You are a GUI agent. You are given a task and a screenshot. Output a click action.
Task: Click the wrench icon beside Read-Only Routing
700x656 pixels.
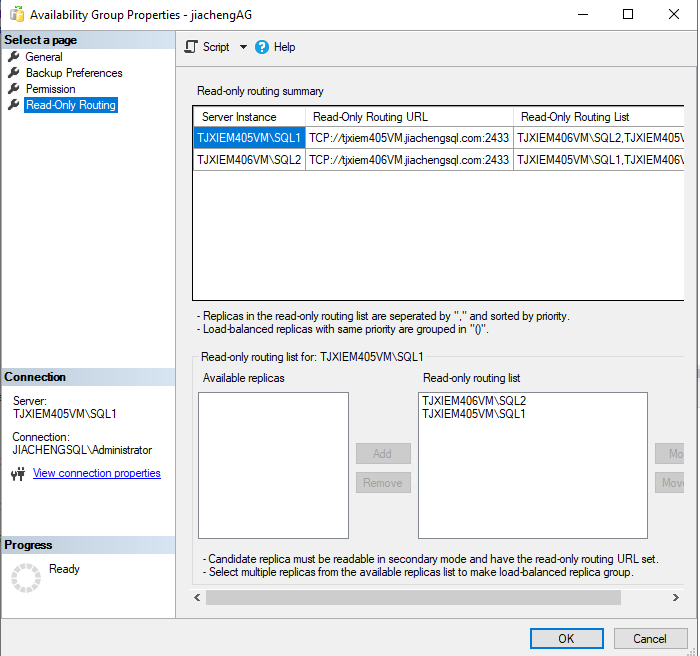[14, 105]
